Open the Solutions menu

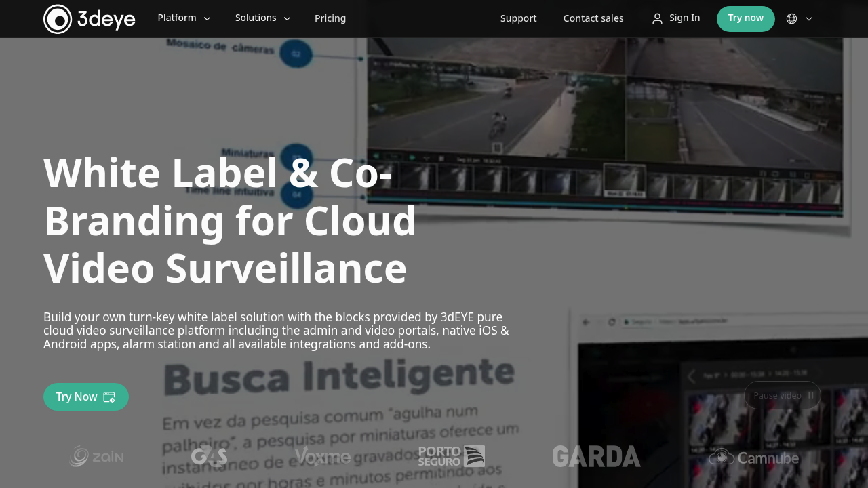tap(256, 18)
